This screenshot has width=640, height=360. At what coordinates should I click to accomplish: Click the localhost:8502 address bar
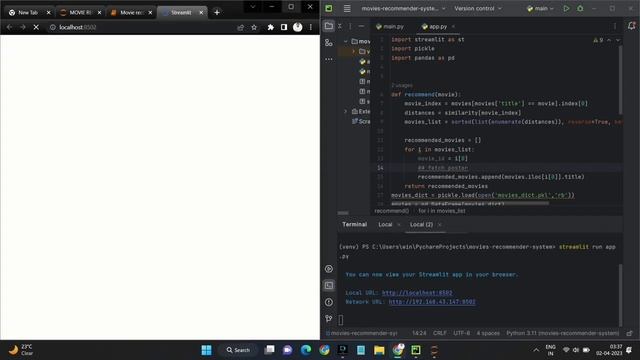pos(143,27)
